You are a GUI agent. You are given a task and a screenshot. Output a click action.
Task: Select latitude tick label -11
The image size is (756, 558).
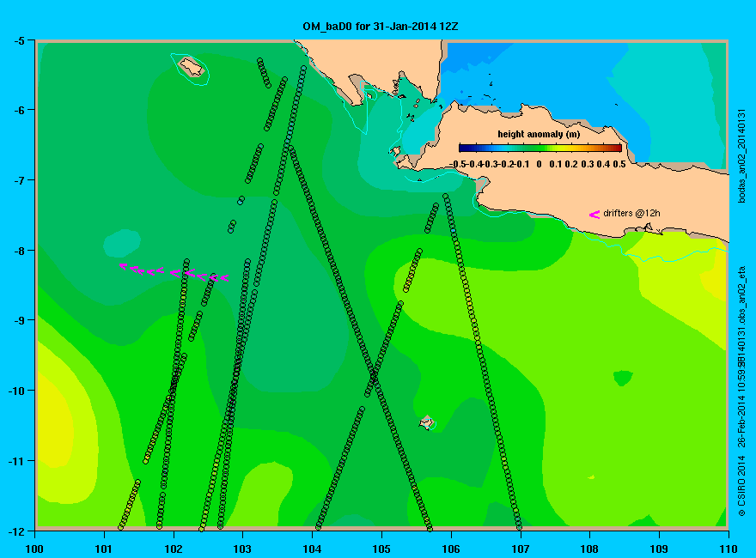[x=16, y=461]
